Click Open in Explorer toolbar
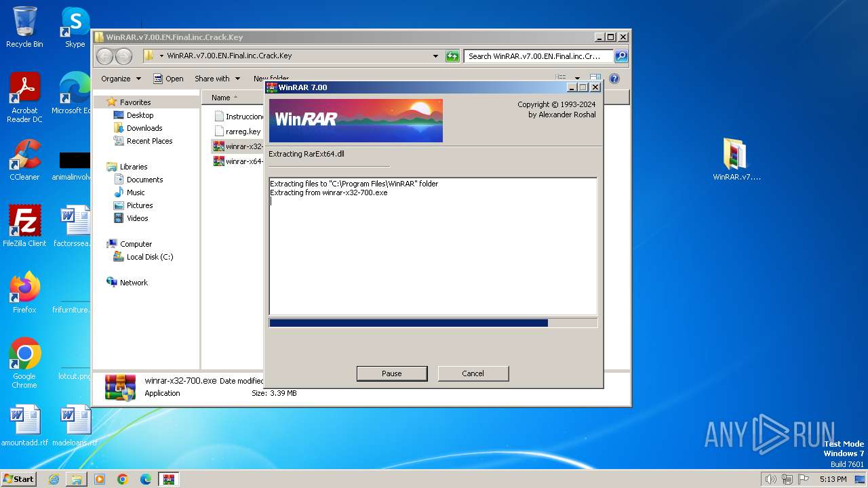The width and height of the screenshot is (868, 488). (x=168, y=79)
